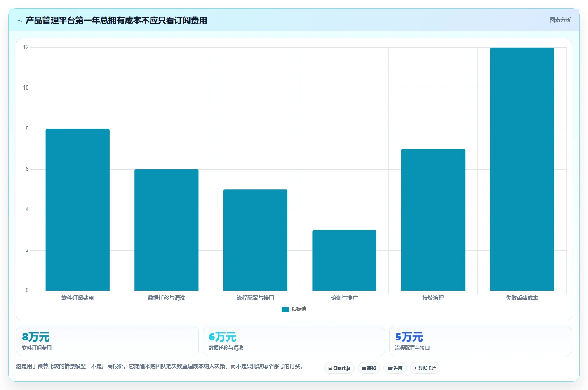The width and height of the screenshot is (588, 390).
Task: Click the y-axis value 10
Action: tap(26, 88)
